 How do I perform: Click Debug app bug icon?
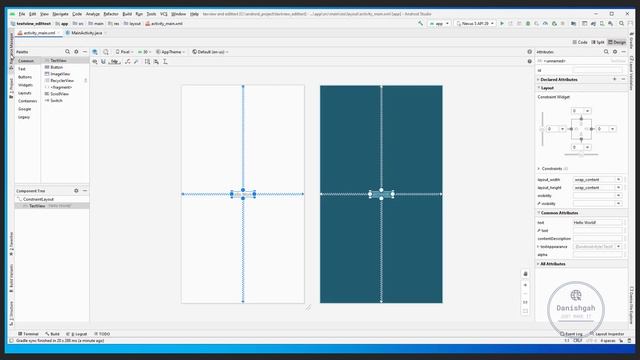528,24
